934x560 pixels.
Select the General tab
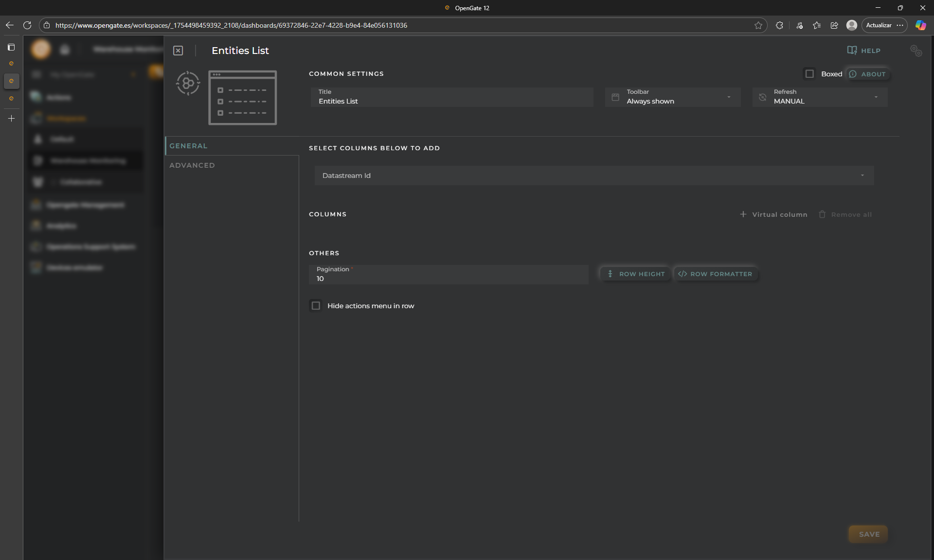tap(189, 146)
